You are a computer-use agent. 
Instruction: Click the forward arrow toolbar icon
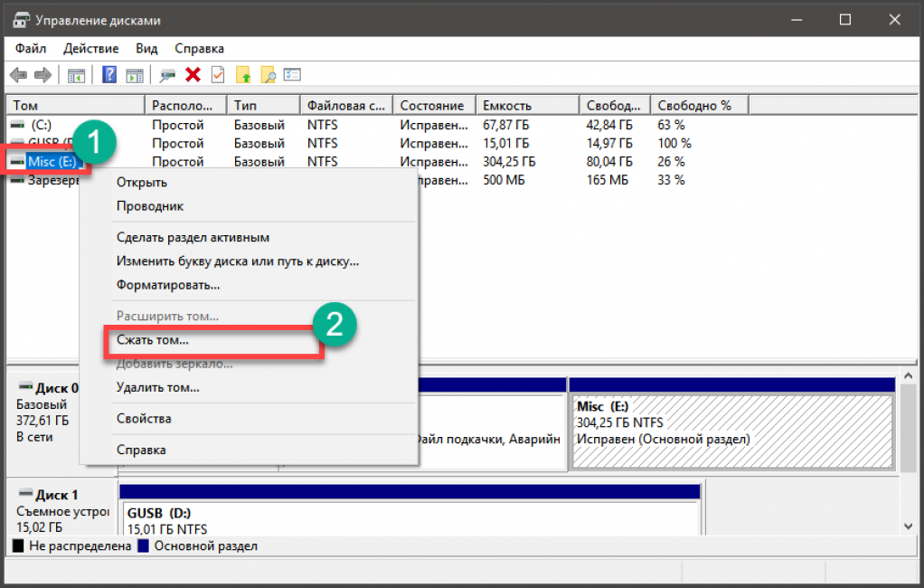(x=42, y=75)
